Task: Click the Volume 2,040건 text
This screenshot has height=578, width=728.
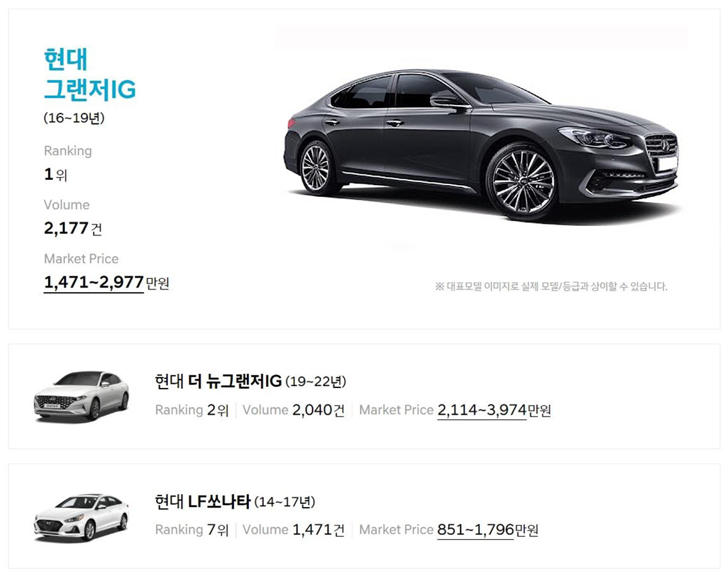Action: [x=294, y=410]
